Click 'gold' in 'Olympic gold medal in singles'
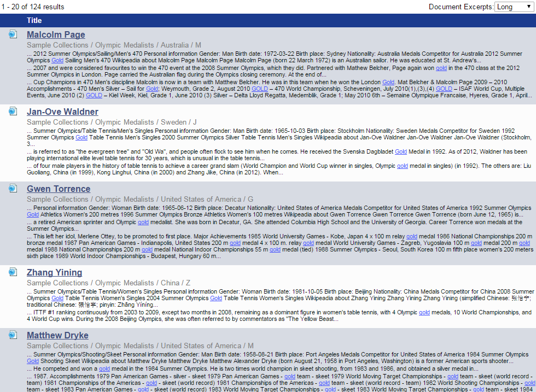 [x=403, y=166]
